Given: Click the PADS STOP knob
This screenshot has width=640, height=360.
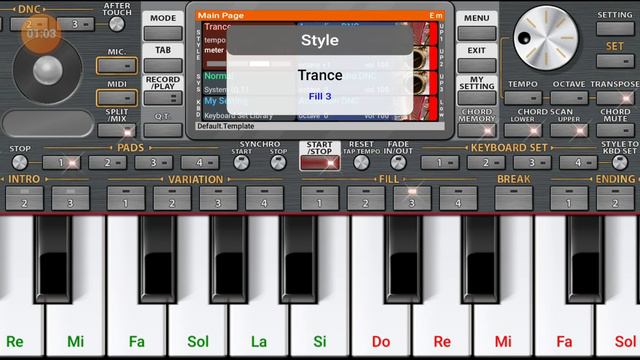Looking at the screenshot, I should click(x=19, y=162).
